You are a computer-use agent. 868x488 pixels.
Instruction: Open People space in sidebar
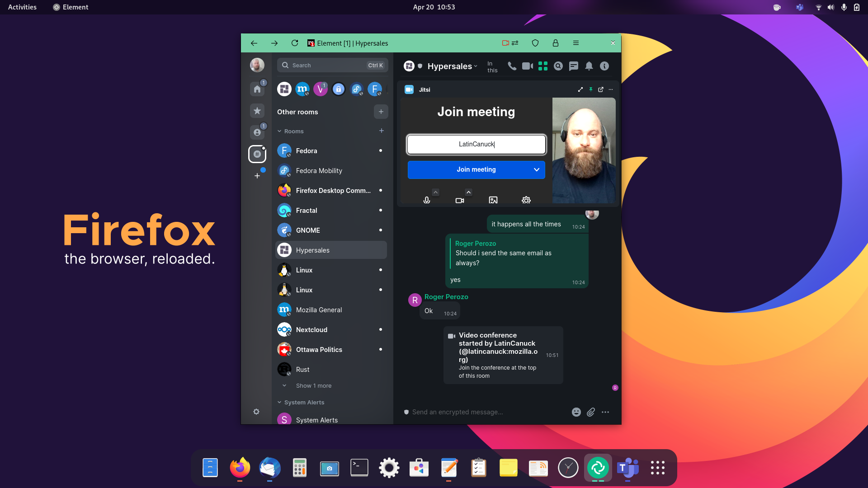point(257,132)
